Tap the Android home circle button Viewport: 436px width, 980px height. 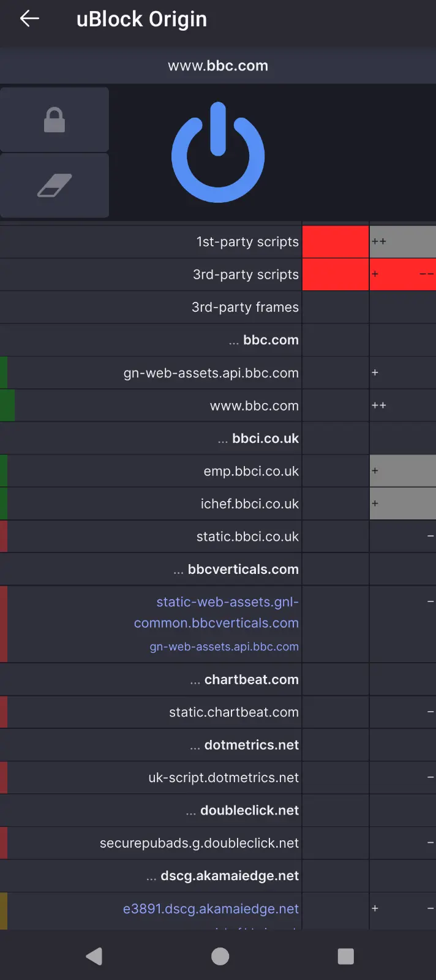coord(220,956)
